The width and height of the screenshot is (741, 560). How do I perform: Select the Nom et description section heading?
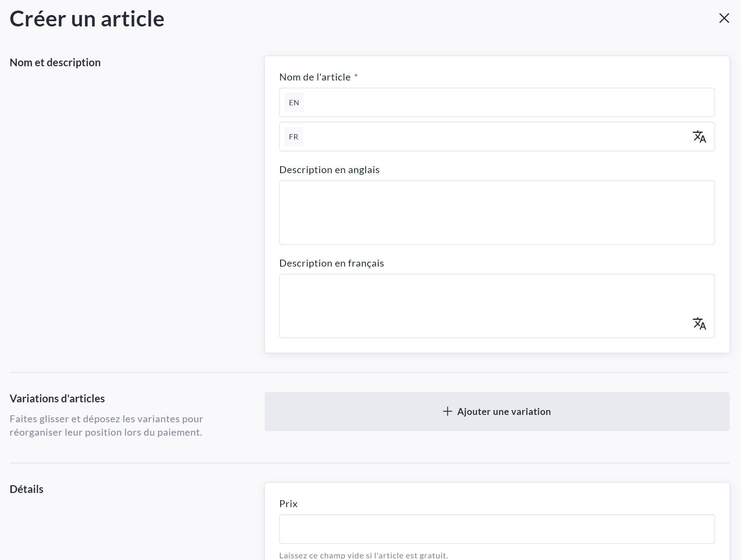pyautogui.click(x=55, y=63)
